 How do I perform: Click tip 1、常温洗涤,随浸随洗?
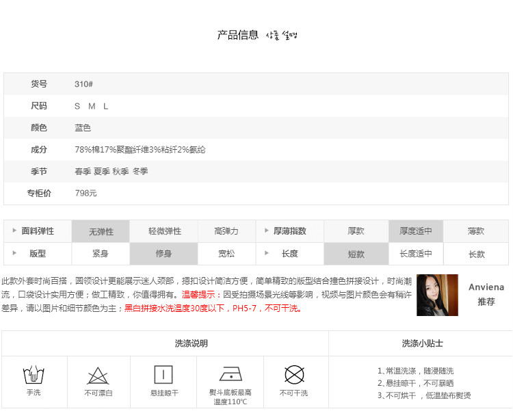415,371
